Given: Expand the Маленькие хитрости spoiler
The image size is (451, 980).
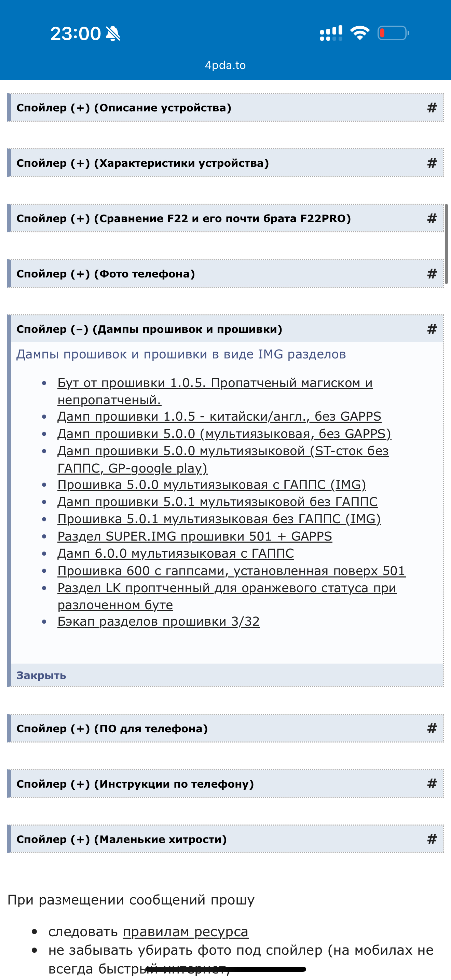Looking at the screenshot, I should [122, 839].
